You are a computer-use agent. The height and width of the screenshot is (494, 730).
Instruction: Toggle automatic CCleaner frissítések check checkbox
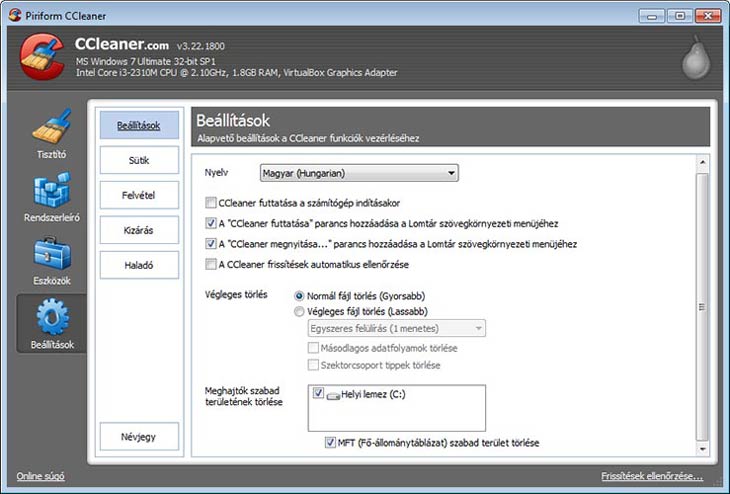[x=210, y=265]
